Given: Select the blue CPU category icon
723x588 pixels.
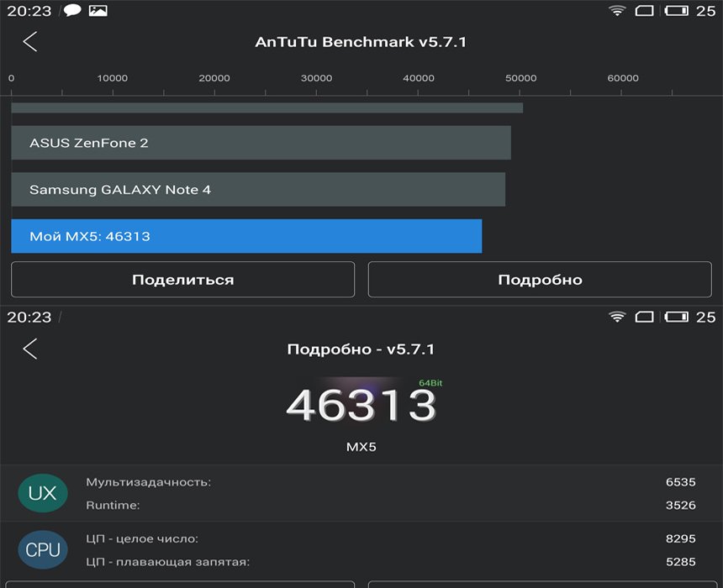Looking at the screenshot, I should 43,549.
